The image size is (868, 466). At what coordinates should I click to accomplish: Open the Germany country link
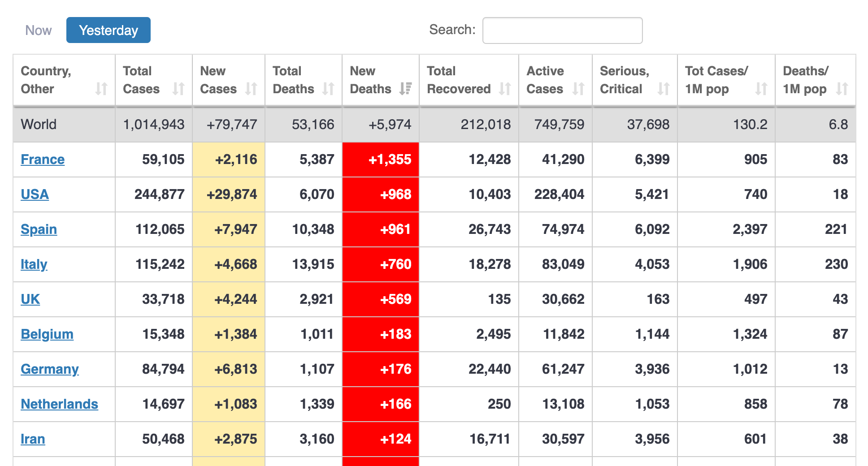pos(50,369)
